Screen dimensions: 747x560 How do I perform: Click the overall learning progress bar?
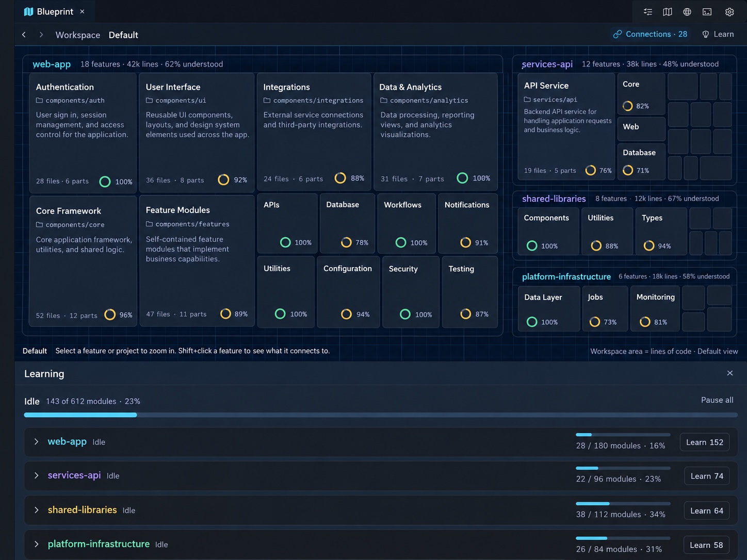coord(381,415)
